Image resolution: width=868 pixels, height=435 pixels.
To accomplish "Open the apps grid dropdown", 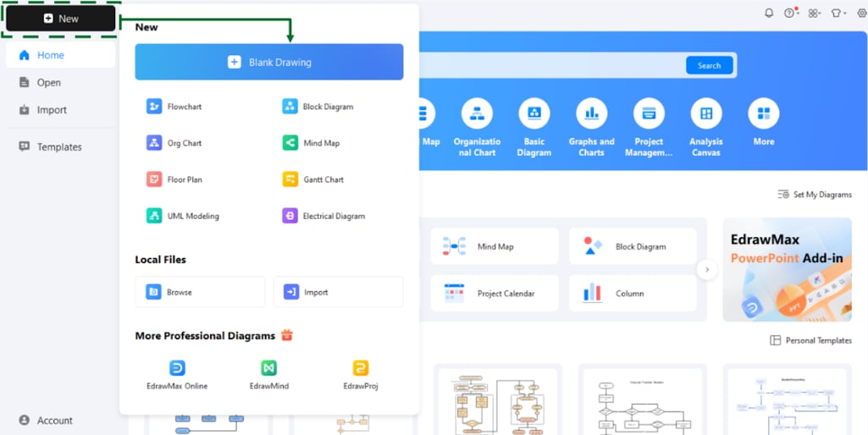I will (x=815, y=13).
